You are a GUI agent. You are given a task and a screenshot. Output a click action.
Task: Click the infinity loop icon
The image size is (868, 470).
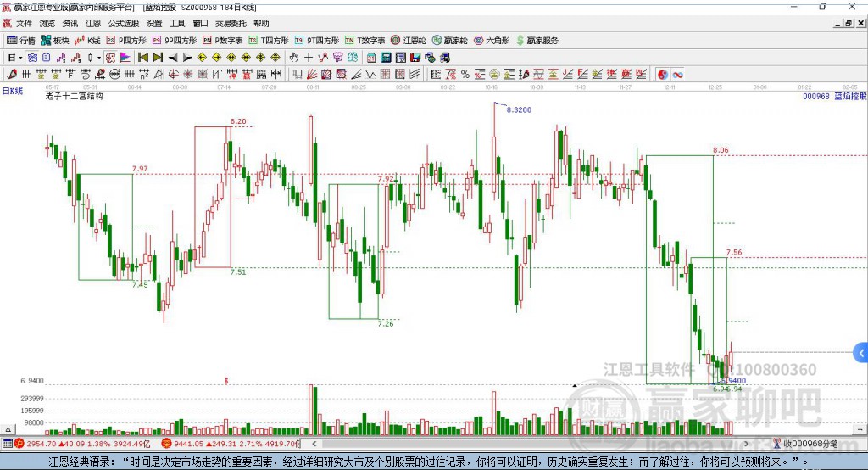pyautogui.click(x=677, y=75)
